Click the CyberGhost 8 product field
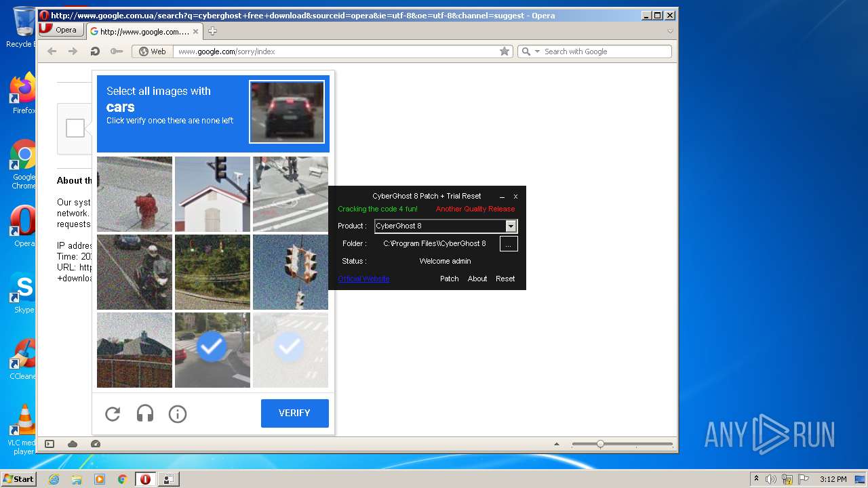The width and height of the screenshot is (868, 488). [x=440, y=226]
